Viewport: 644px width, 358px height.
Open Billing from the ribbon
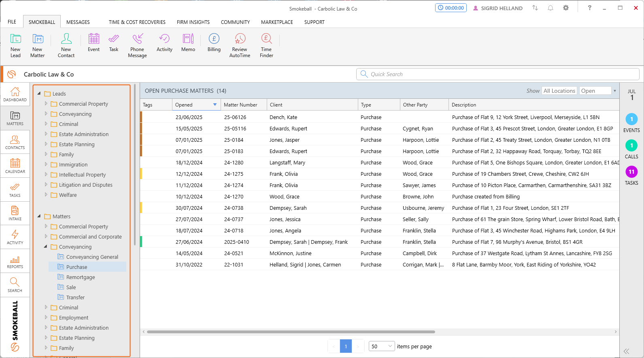214,43
